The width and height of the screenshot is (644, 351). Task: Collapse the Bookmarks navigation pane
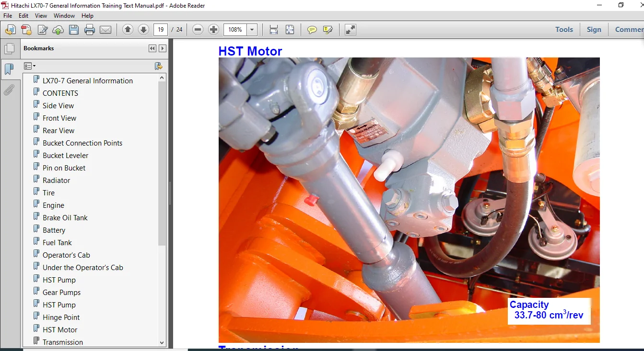coord(152,48)
